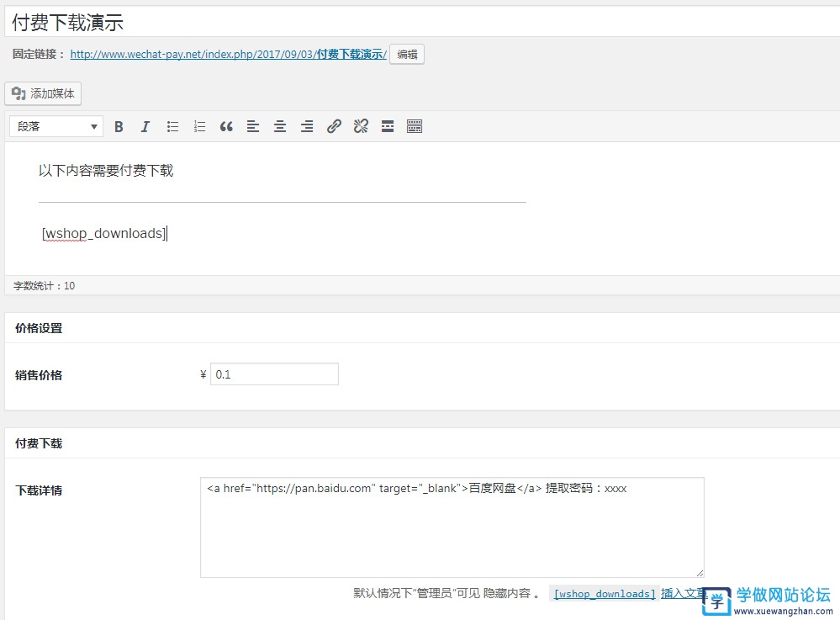840x620 pixels.
Task: Click the 销售价格 price input field
Action: (x=274, y=374)
